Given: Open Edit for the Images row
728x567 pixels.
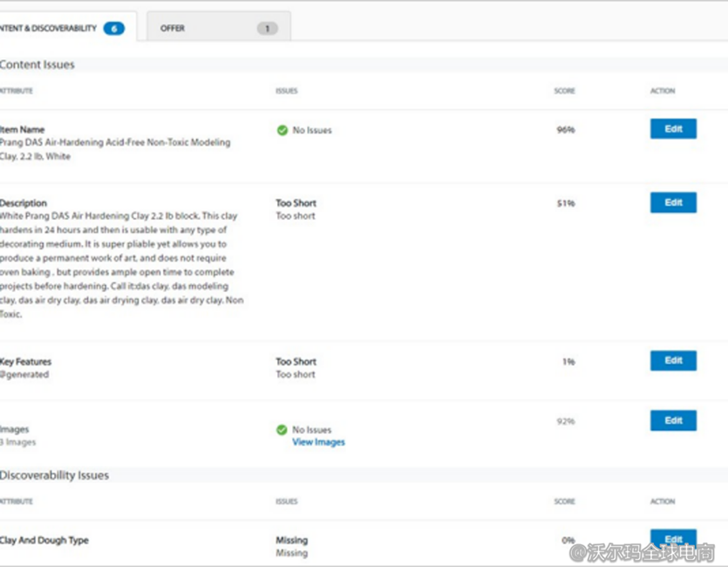Looking at the screenshot, I should pyautogui.click(x=673, y=420).
